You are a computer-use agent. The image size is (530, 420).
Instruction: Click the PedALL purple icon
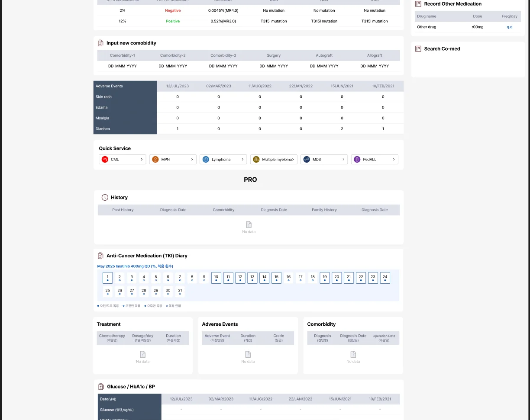[x=357, y=160]
